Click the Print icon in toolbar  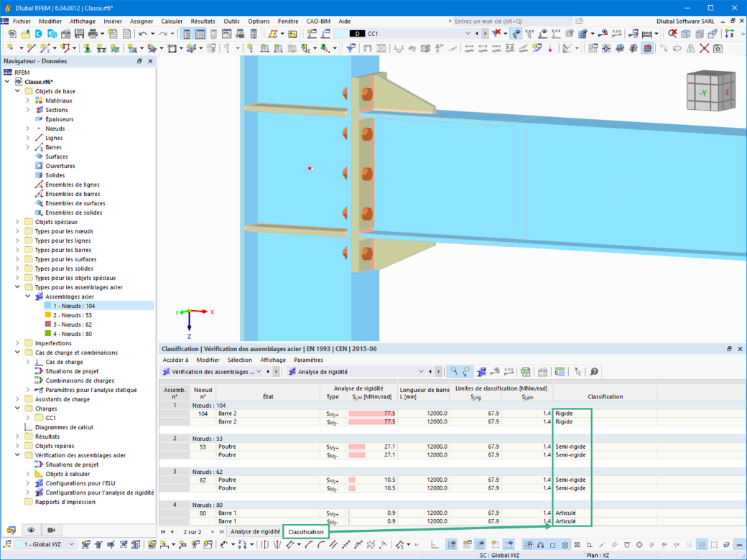click(x=93, y=34)
